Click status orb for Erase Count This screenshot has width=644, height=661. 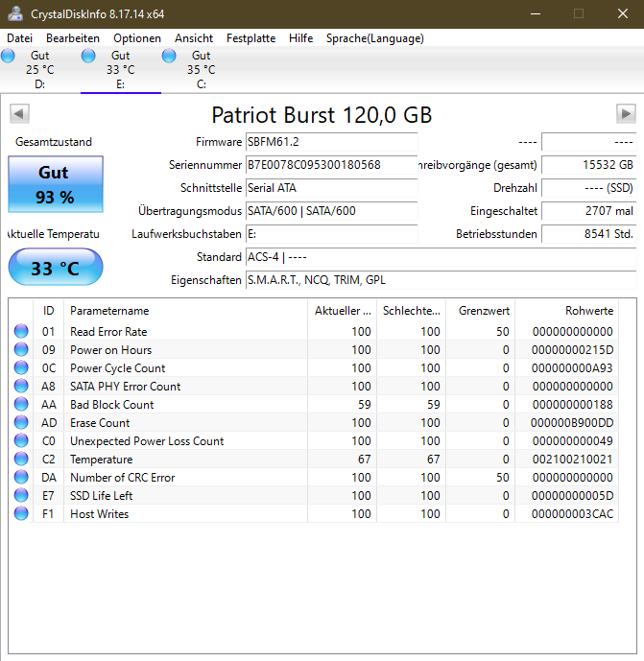coord(21,422)
